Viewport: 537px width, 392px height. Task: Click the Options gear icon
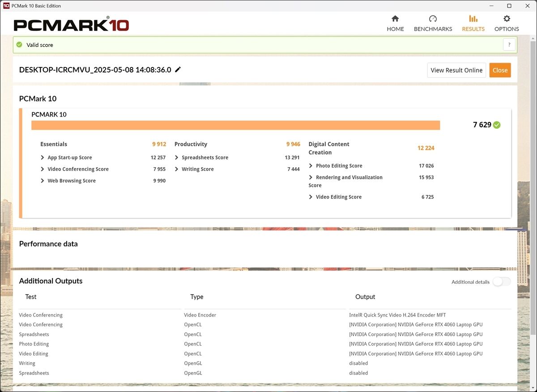coord(507,19)
